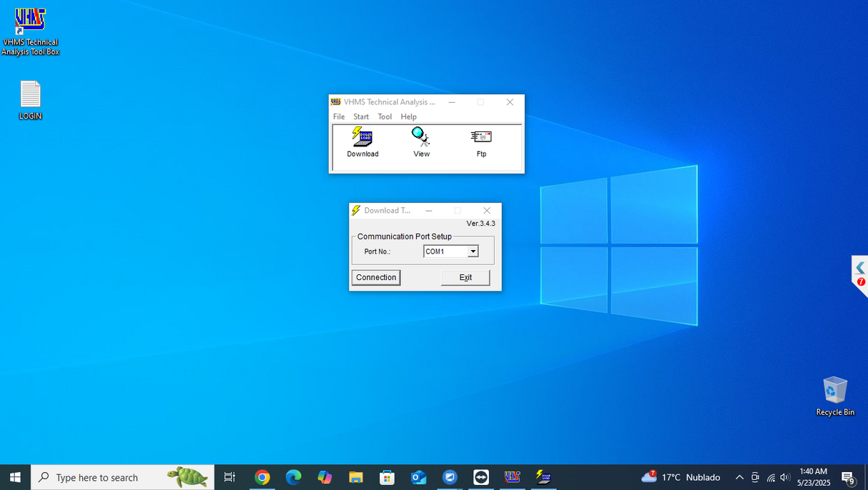Screen dimensions: 868x490
Task: Expand hidden icons in the system tray
Action: coord(739,477)
